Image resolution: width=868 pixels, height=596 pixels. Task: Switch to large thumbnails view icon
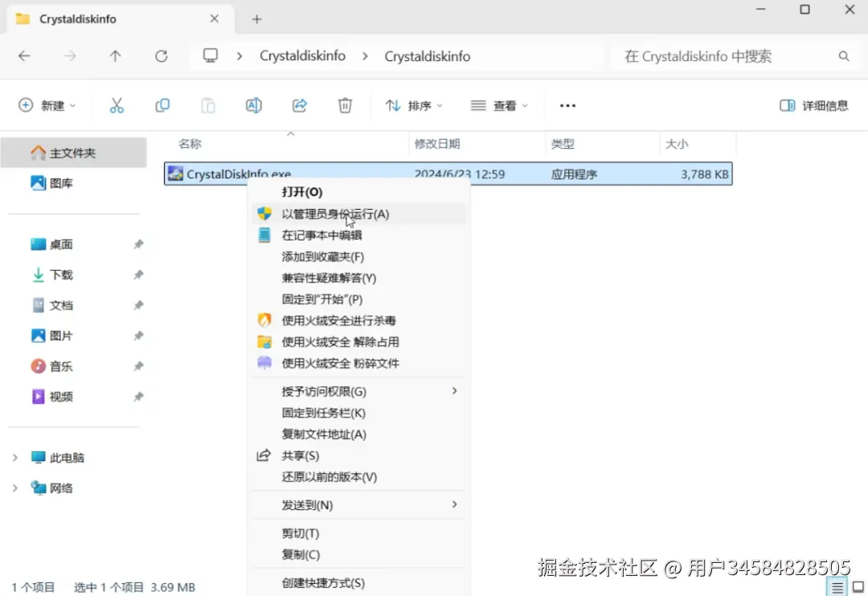(858, 587)
